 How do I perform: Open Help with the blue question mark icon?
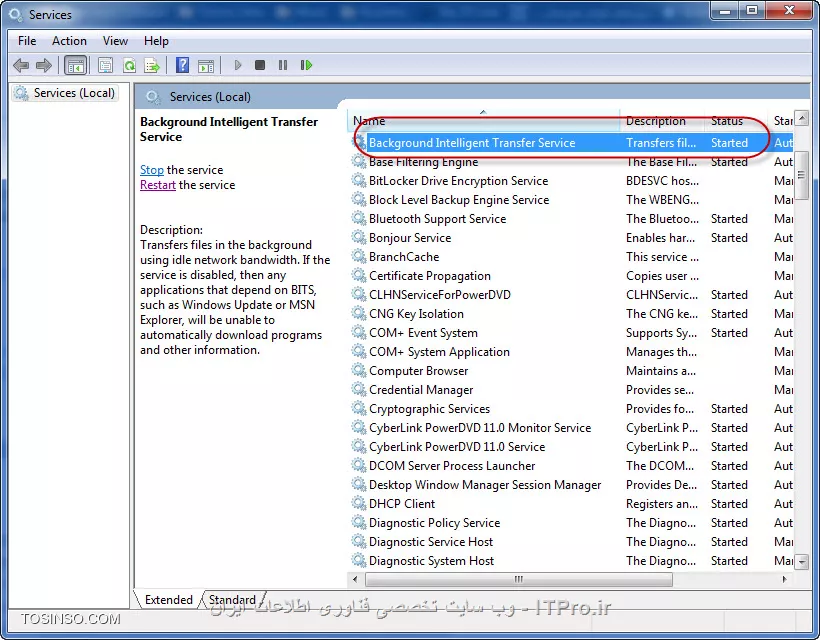(x=182, y=65)
